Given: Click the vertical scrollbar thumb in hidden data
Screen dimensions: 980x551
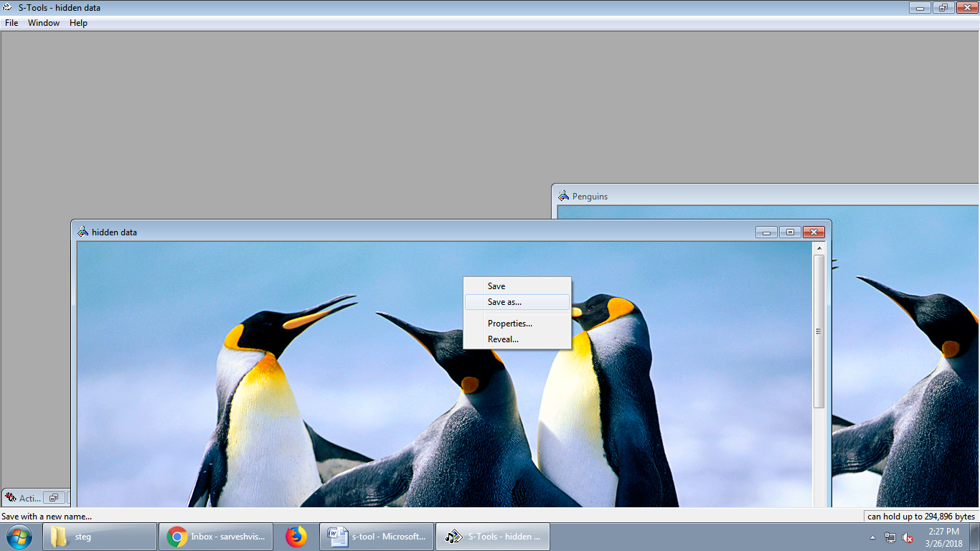Looking at the screenshot, I should pos(819,331).
